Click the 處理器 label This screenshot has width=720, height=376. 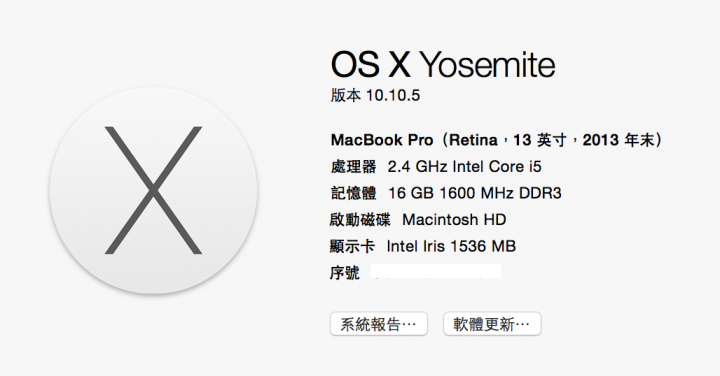point(353,166)
